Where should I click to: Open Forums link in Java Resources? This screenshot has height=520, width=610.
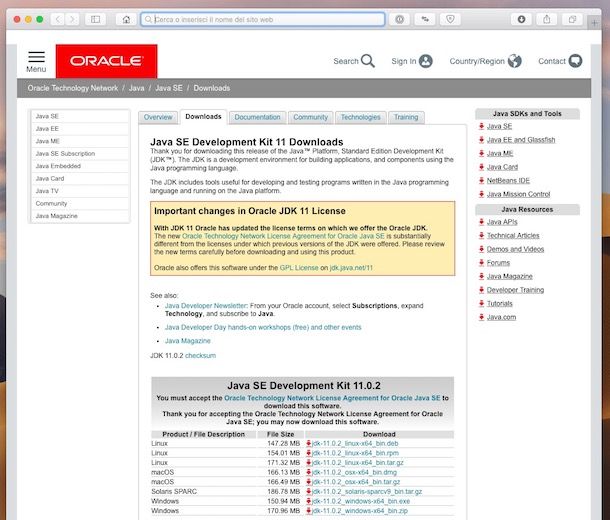pos(498,263)
